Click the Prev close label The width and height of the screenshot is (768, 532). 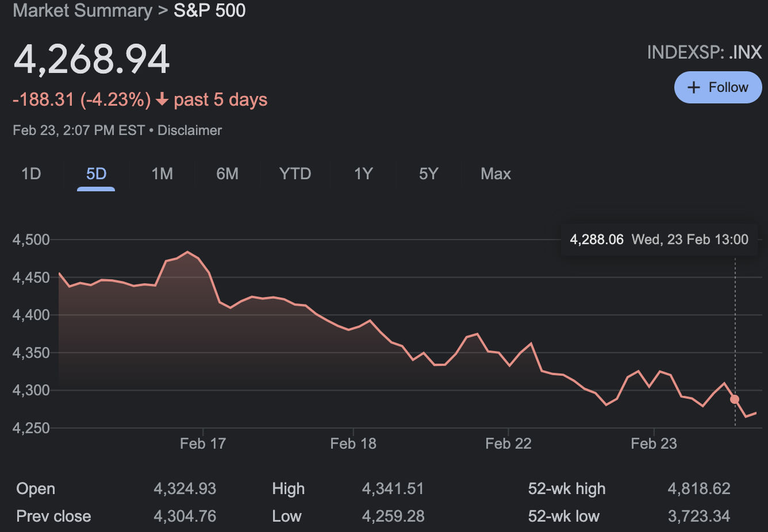coord(53,516)
